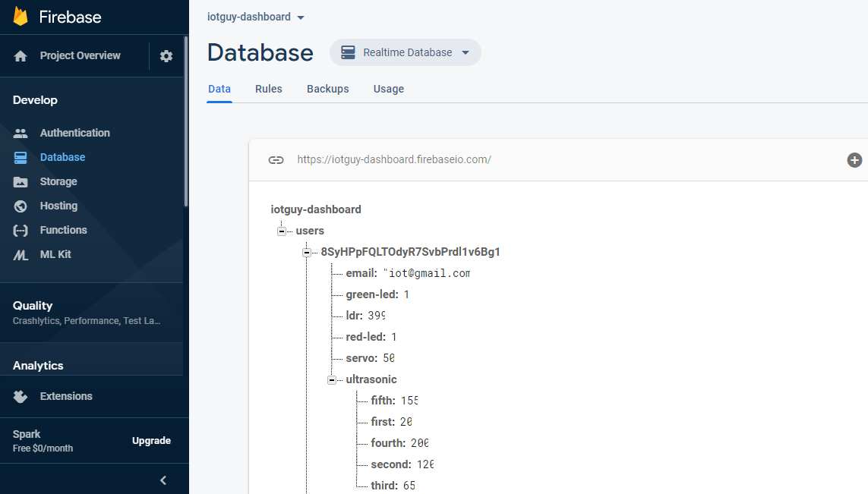Expand the Analytics section

[91, 366]
